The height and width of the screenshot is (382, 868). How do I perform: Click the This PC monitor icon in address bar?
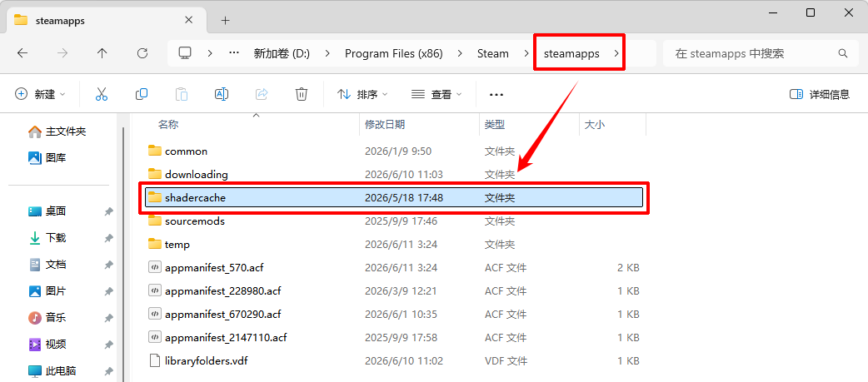pos(185,53)
